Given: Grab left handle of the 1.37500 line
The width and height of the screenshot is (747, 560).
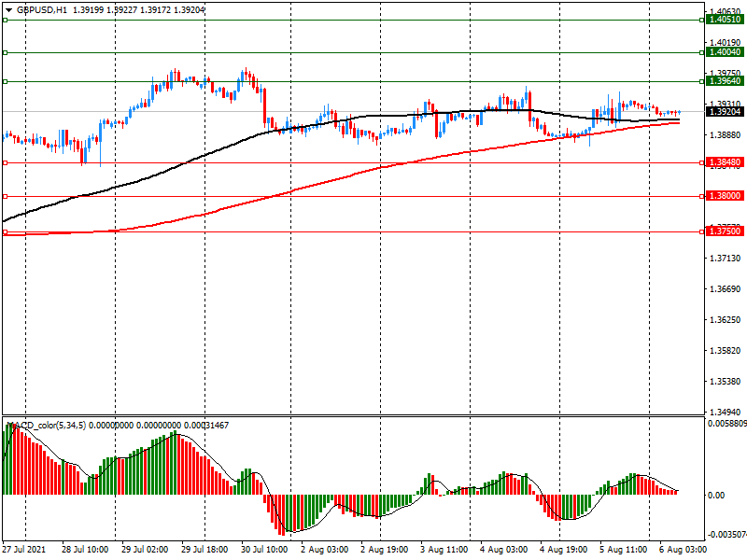Looking at the screenshot, I should (x=5, y=231).
